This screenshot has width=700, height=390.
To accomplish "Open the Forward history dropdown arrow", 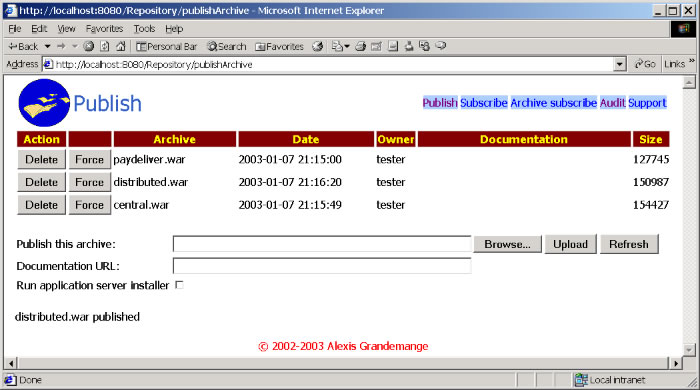I will pyautogui.click(x=75, y=46).
